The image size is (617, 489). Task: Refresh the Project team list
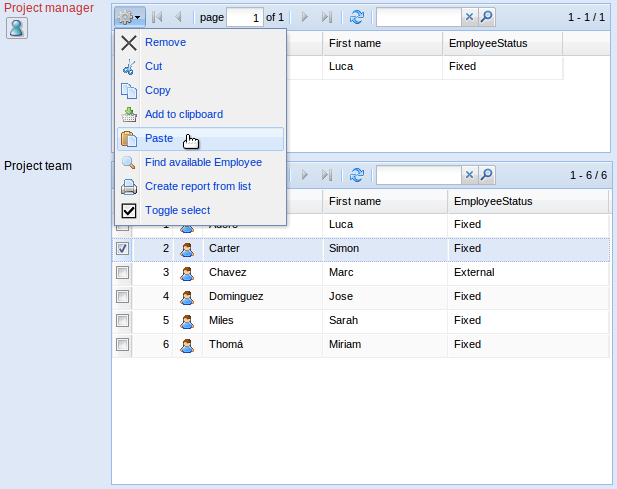[357, 175]
